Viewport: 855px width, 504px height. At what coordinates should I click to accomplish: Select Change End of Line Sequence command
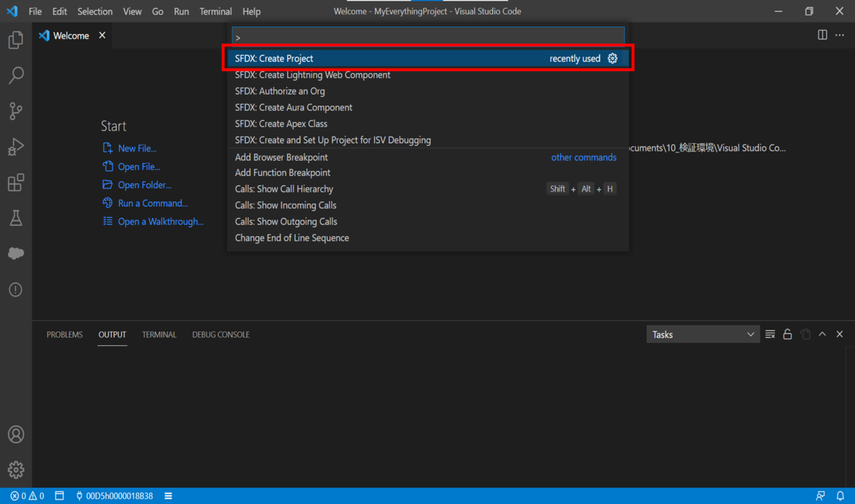(428, 238)
